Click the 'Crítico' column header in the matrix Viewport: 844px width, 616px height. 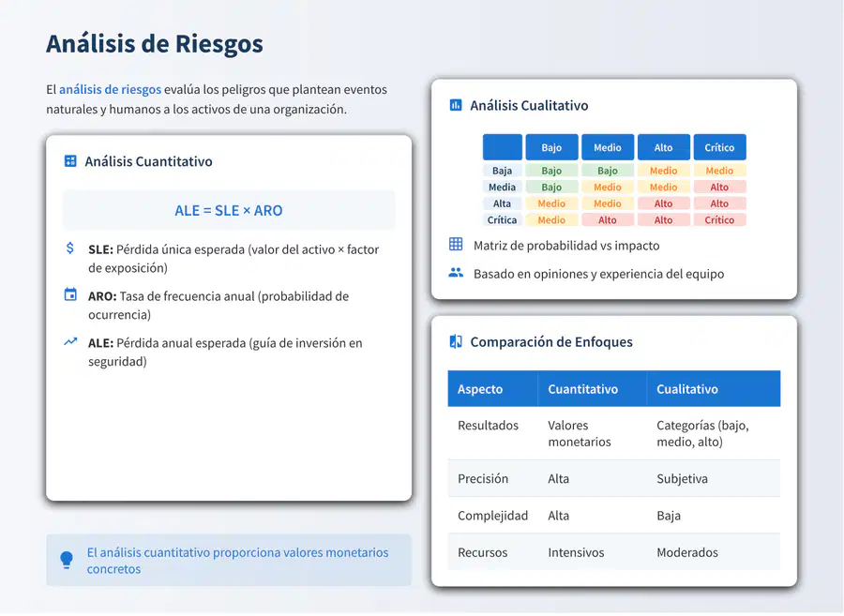pos(719,147)
